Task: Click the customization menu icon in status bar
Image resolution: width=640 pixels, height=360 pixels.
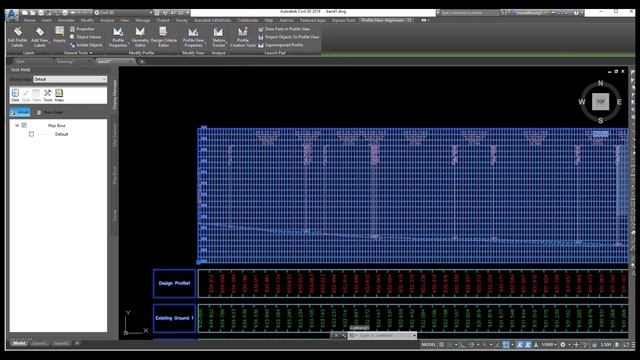Action: pyautogui.click(x=633, y=345)
